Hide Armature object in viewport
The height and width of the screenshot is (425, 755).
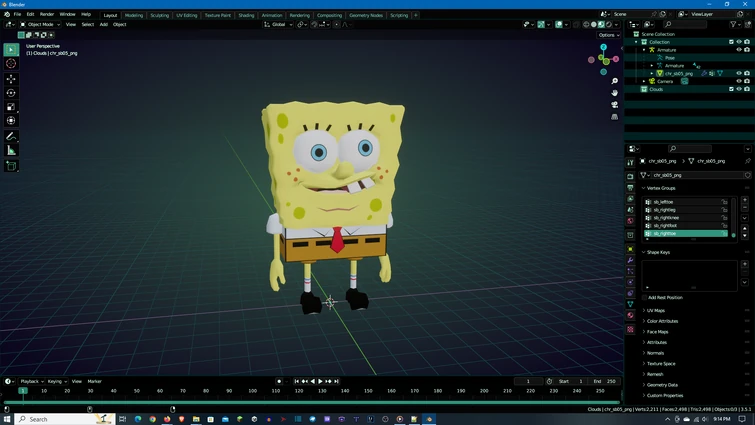point(739,50)
